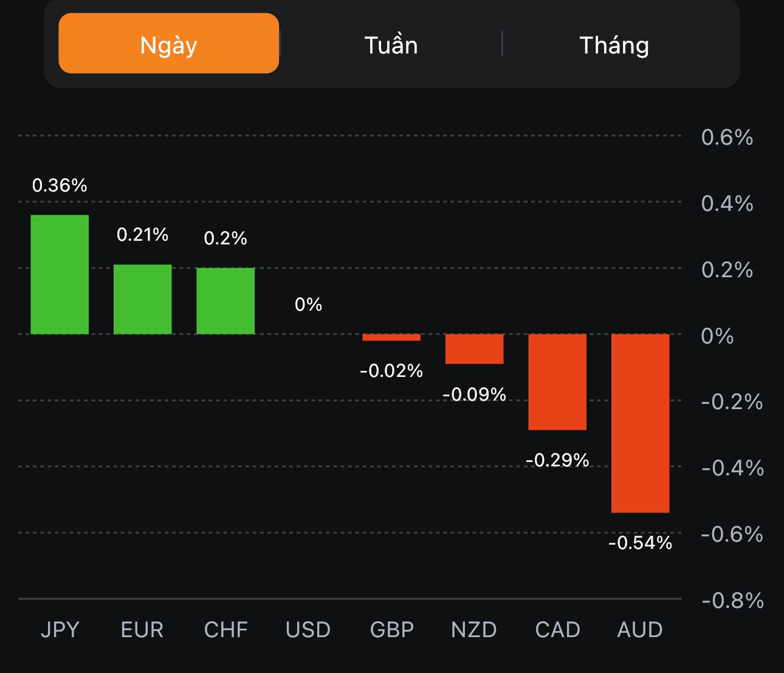
Task: Select the Ngày (Day) tab
Action: [x=168, y=44]
